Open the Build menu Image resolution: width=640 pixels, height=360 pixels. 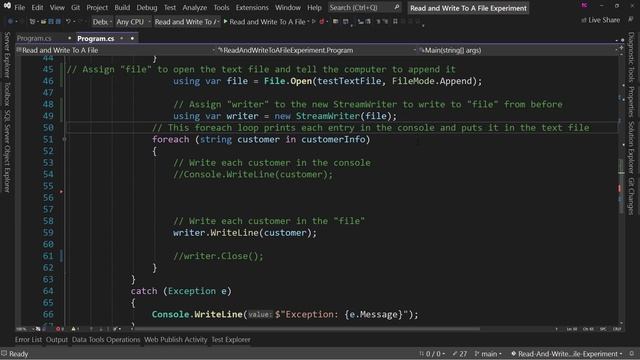tap(122, 8)
